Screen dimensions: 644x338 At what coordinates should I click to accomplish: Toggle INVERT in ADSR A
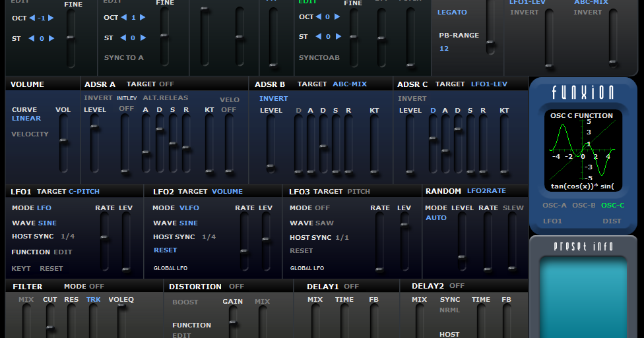pos(98,98)
